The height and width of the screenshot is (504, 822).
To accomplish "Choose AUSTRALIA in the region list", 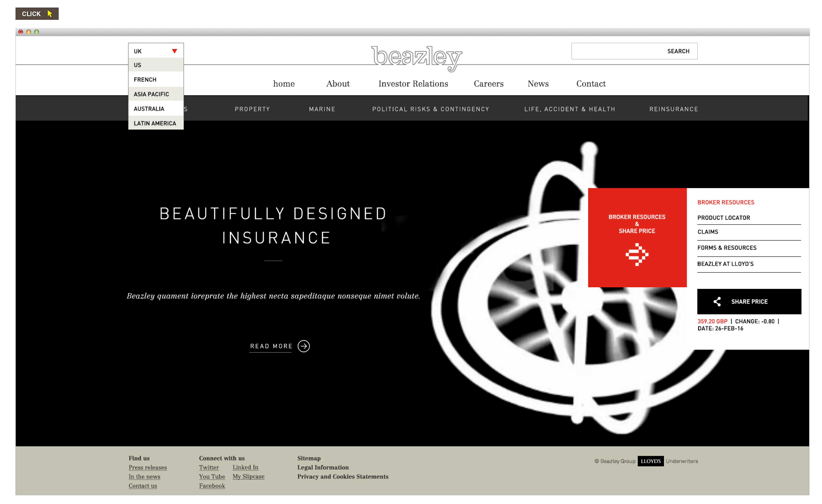I will tap(156, 109).
